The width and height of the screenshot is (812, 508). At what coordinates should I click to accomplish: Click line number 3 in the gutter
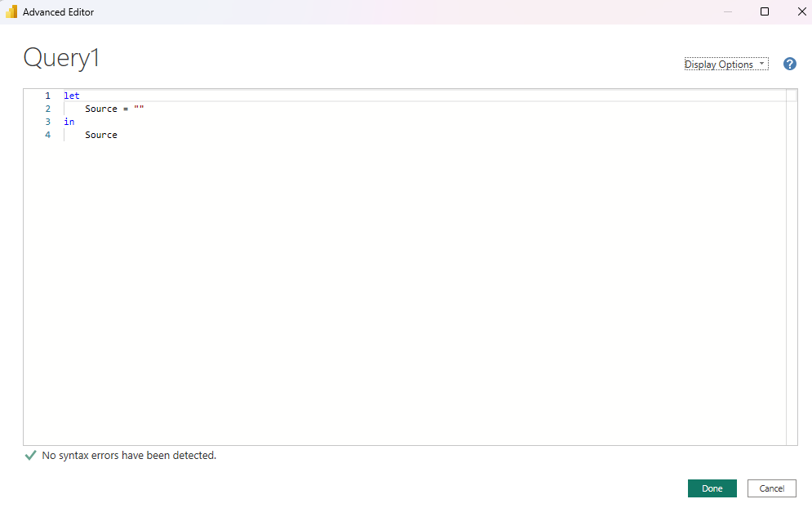click(47, 121)
